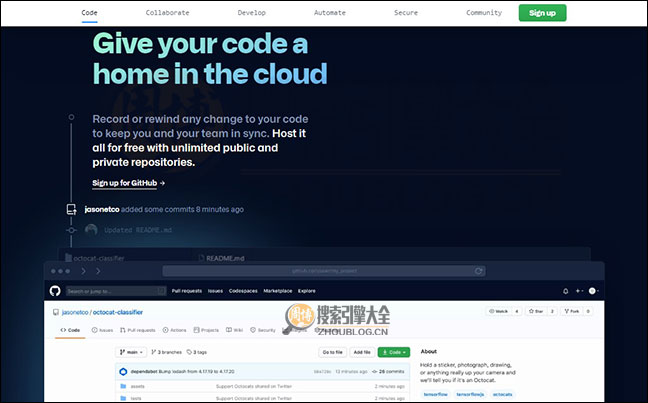Open the Star count 2
This screenshot has width=648, height=403.
click(552, 311)
